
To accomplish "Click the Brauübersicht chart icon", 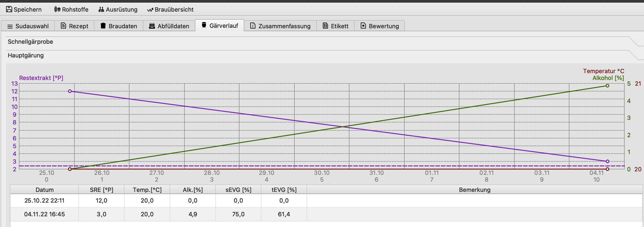I will pyautogui.click(x=150, y=10).
